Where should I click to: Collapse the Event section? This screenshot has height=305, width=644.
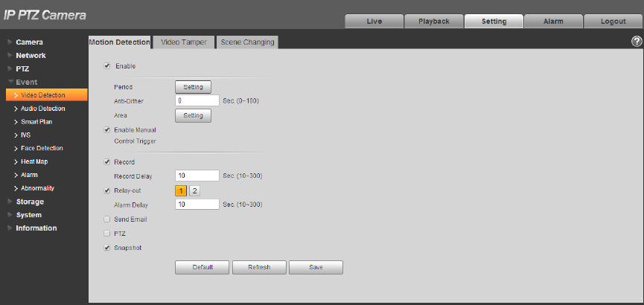pyautogui.click(x=26, y=82)
